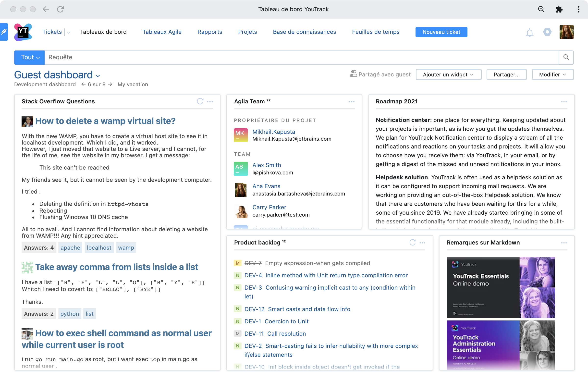Click Ana Evans avatar photo

(241, 189)
